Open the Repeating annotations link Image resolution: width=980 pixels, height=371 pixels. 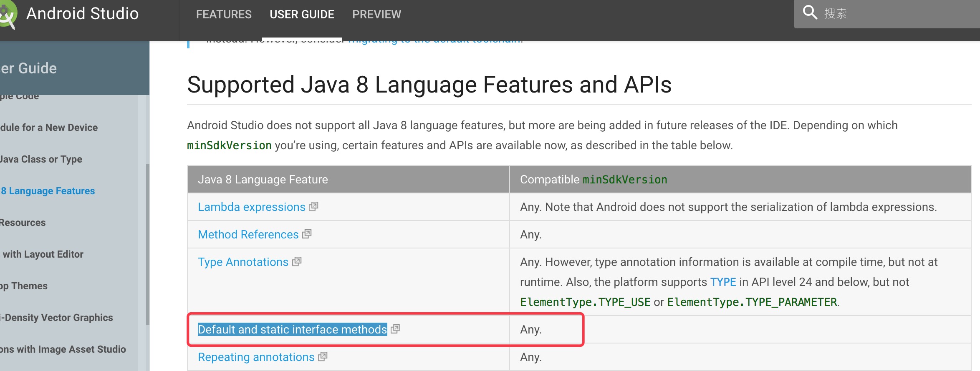pyautogui.click(x=256, y=357)
